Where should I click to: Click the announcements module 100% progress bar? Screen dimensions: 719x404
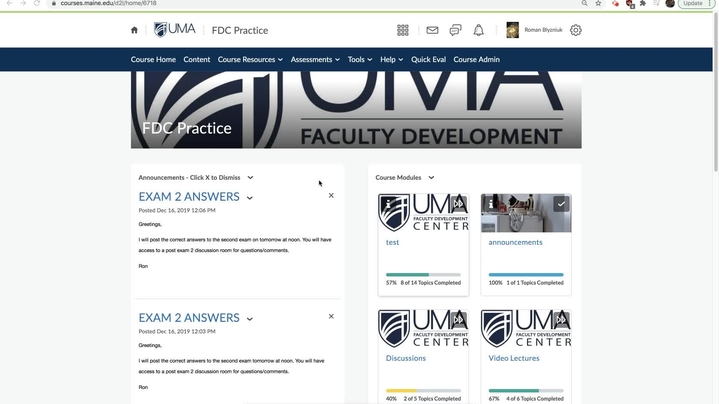[526, 275]
